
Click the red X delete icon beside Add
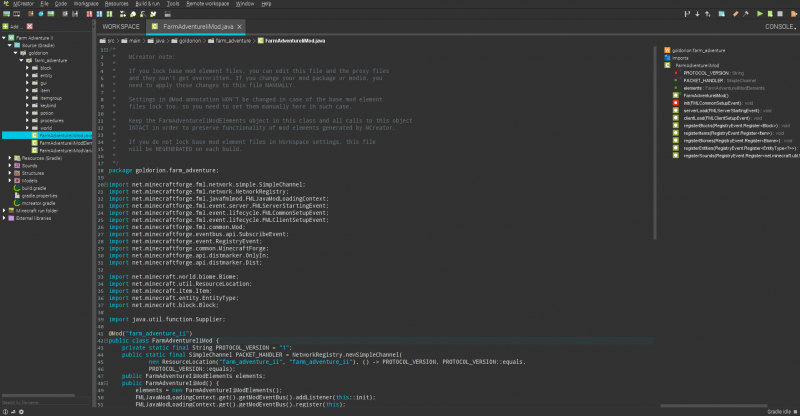point(30,26)
